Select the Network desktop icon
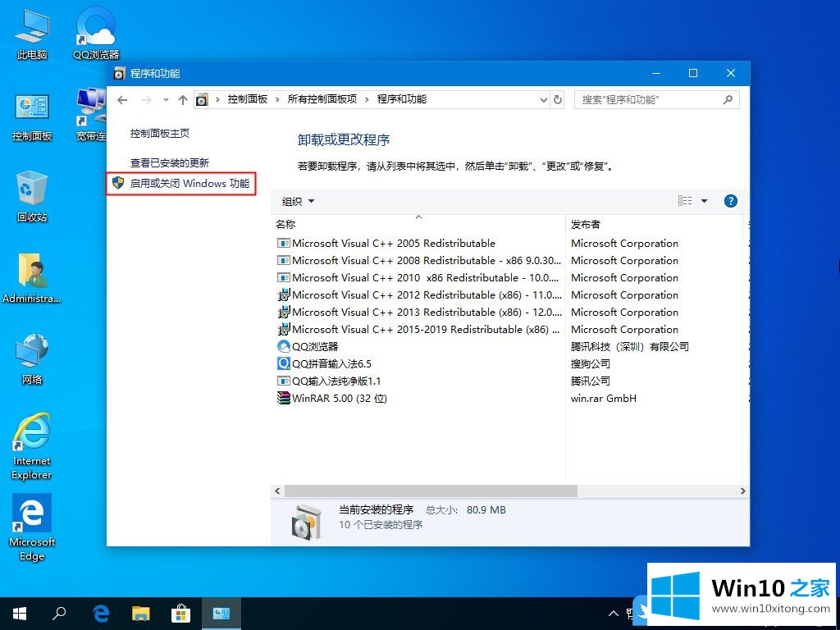The height and width of the screenshot is (630, 840). 32,359
